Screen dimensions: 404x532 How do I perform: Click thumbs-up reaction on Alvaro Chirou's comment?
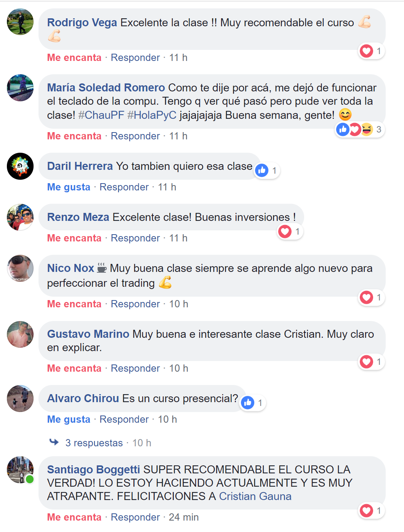pyautogui.click(x=248, y=403)
